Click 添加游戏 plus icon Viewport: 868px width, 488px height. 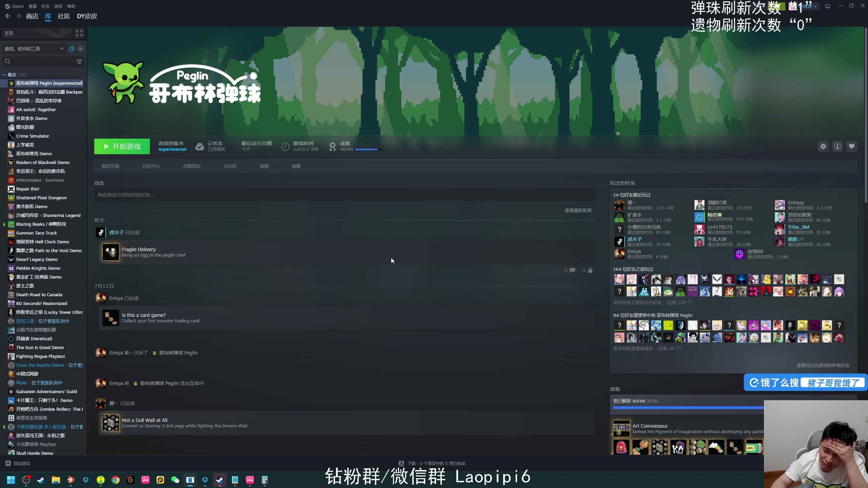pos(8,463)
